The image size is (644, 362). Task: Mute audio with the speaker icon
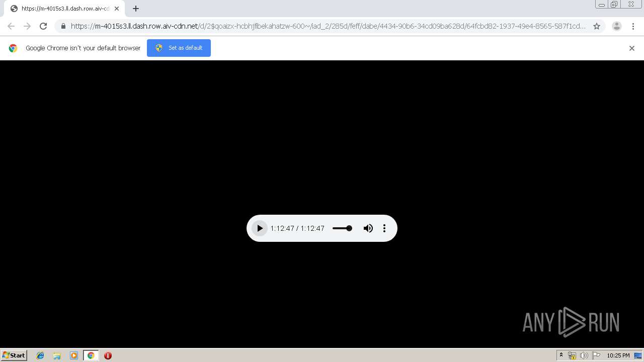tap(368, 228)
